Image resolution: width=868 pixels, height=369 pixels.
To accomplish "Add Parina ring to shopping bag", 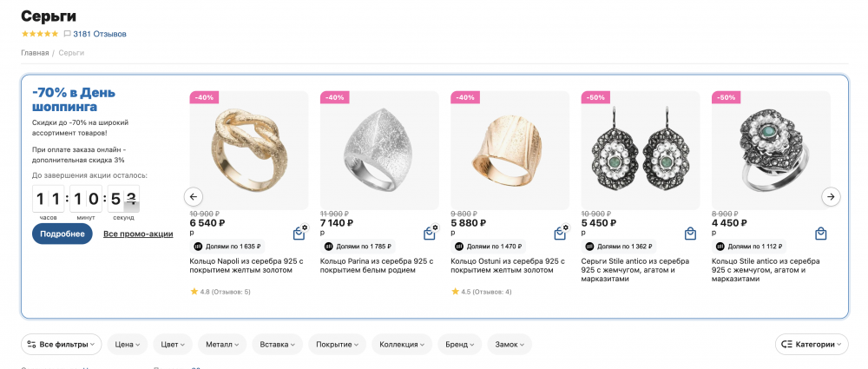I will tap(430, 233).
